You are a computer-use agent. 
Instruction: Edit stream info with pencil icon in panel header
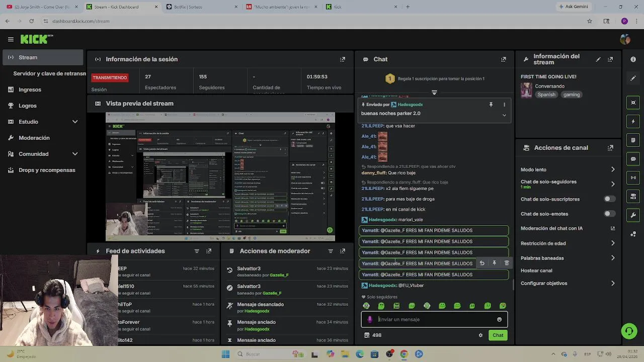(x=598, y=59)
